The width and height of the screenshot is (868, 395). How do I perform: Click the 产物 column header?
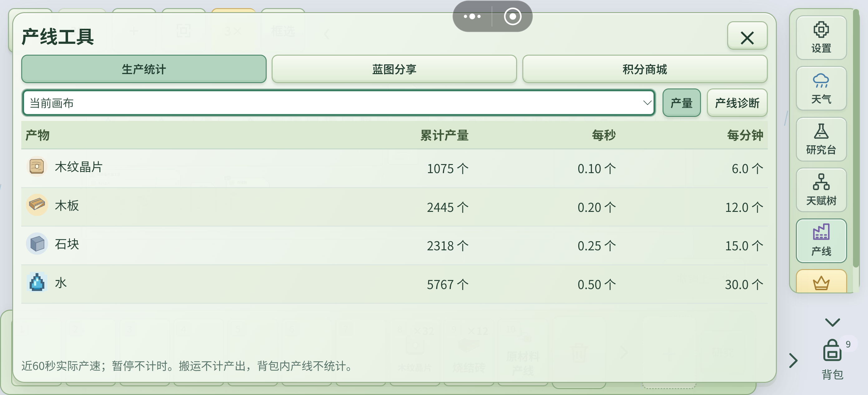click(x=37, y=135)
